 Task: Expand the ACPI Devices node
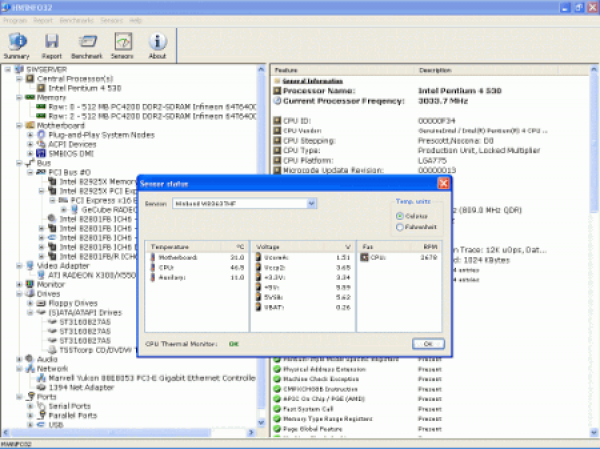point(30,144)
